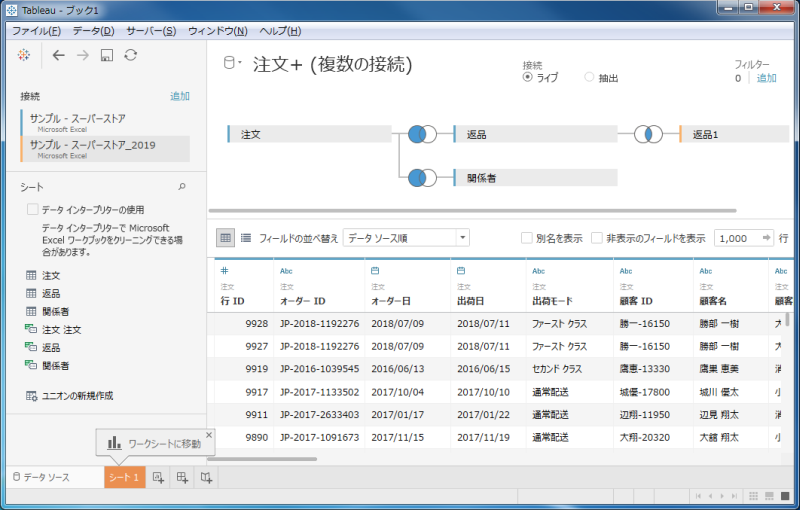Switch to metadata list view icon
Image resolution: width=800 pixels, height=510 pixels.
tap(246, 238)
